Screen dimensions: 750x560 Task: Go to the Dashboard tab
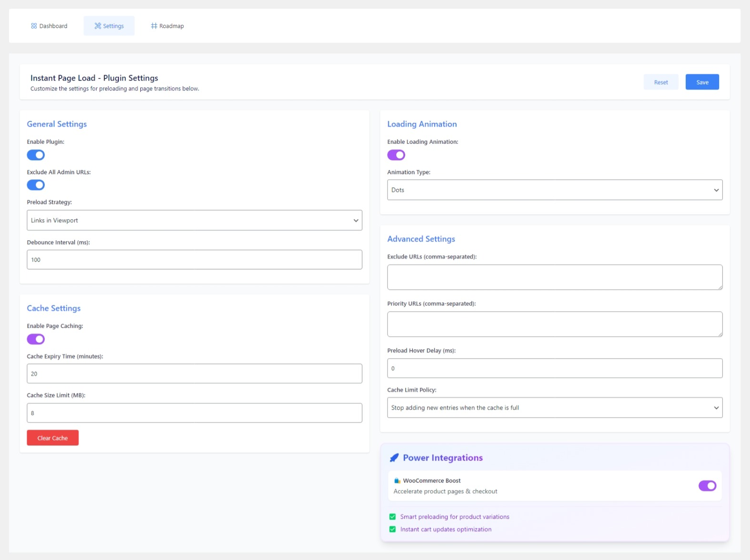(x=49, y=26)
